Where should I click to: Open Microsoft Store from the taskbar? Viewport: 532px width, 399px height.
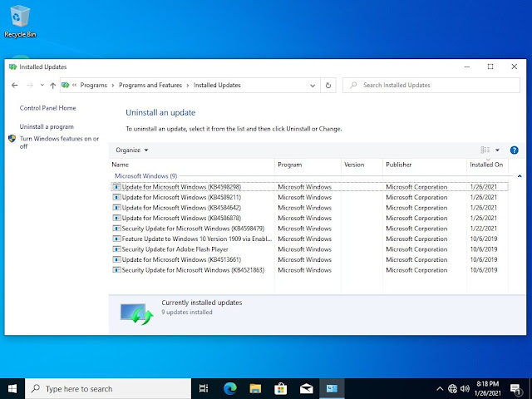281,388
